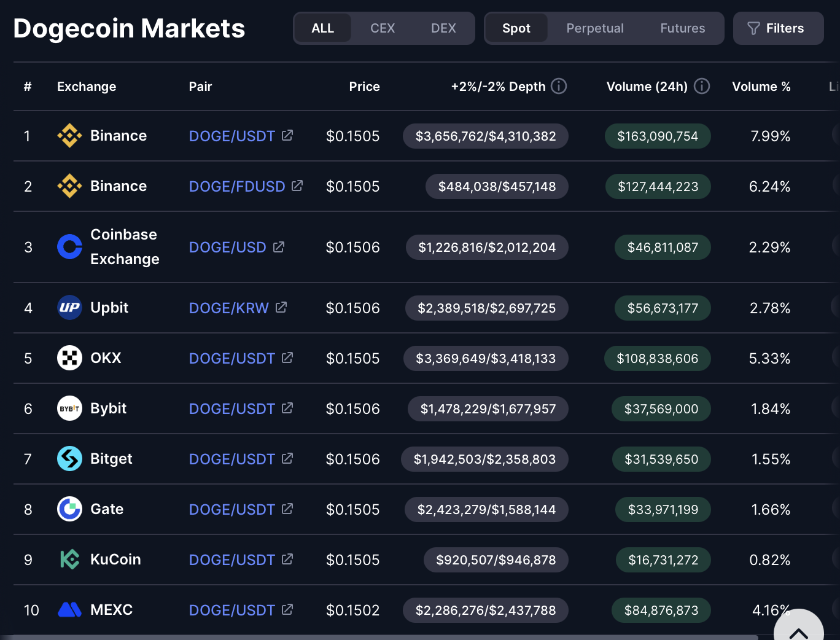This screenshot has width=840, height=640.
Task: Click the Bitget logo icon
Action: (69, 459)
